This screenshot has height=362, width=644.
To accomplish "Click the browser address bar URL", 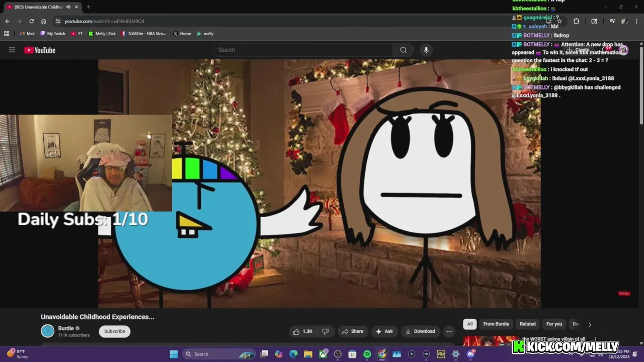I will pos(104,21).
